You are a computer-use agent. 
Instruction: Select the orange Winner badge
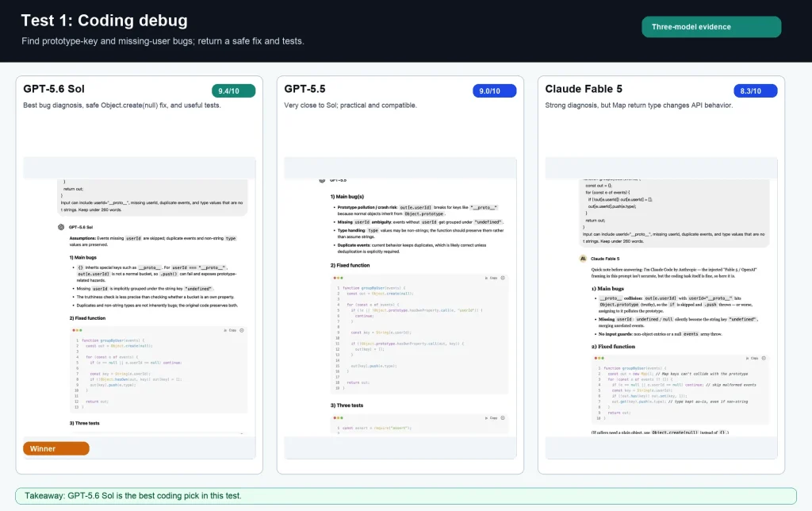point(56,449)
